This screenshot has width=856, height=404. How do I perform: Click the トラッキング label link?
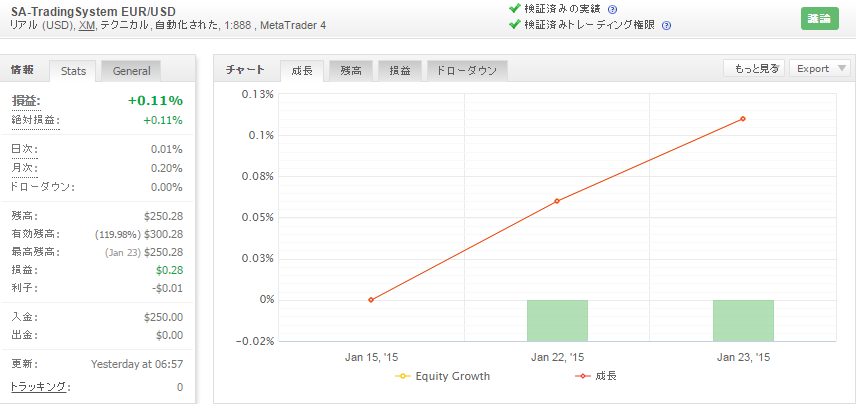tap(41, 387)
